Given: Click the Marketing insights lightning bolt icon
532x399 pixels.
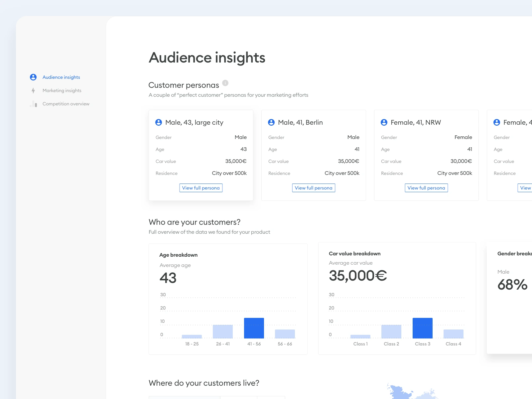Looking at the screenshot, I should click(x=33, y=90).
